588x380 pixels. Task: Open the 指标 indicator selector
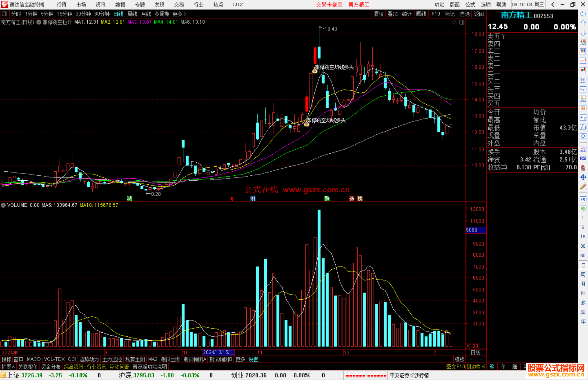point(6,359)
